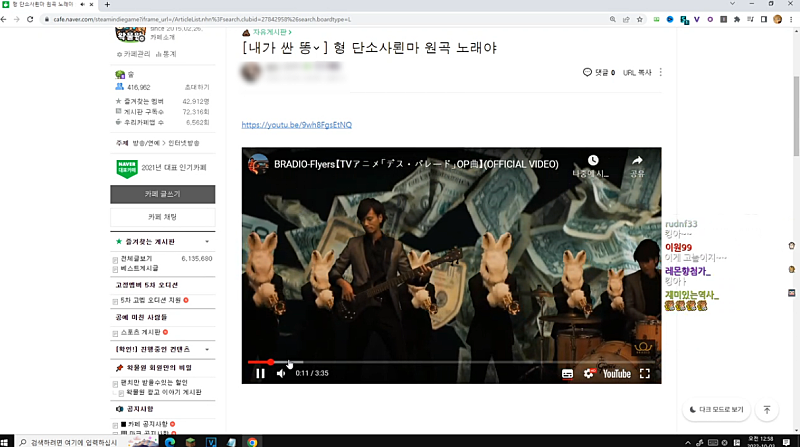Enter fullscreen video mode
The height and width of the screenshot is (447, 800).
pos(645,374)
